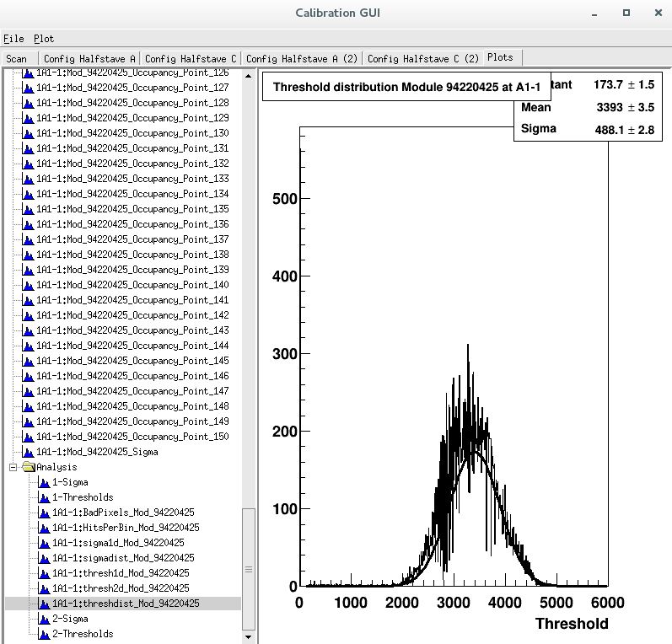Select the Plots tab
Viewport: 672px width, 644px height.
pos(501,57)
